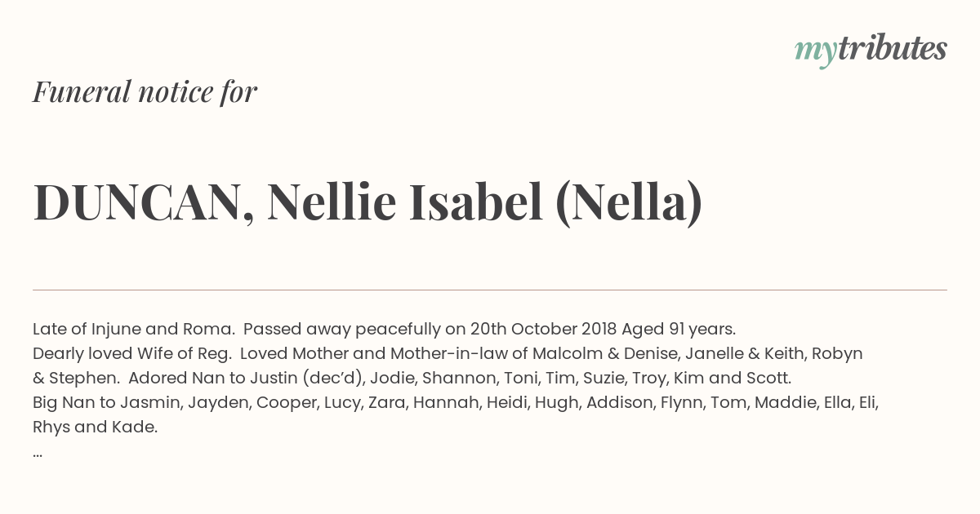Image resolution: width=980 pixels, height=514 pixels.
Task: Select the name "Nellie Isabel" in the title
Action: pos(405,202)
